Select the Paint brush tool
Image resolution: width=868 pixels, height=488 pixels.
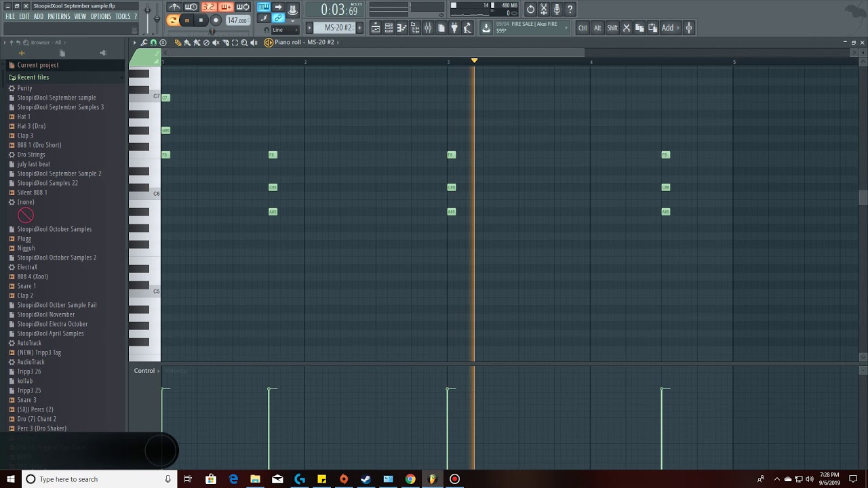(x=187, y=42)
